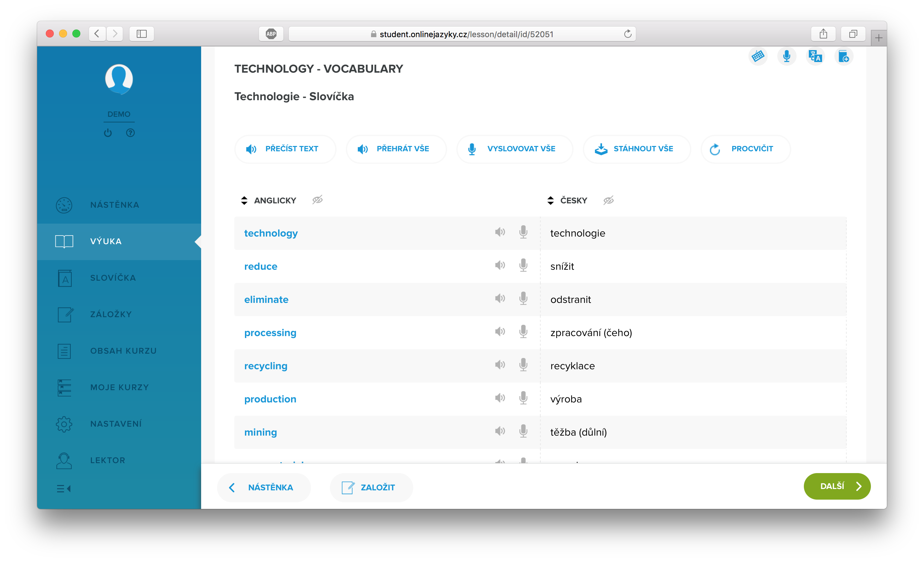
Task: Click the microphone icon beside mining
Action: [523, 431]
